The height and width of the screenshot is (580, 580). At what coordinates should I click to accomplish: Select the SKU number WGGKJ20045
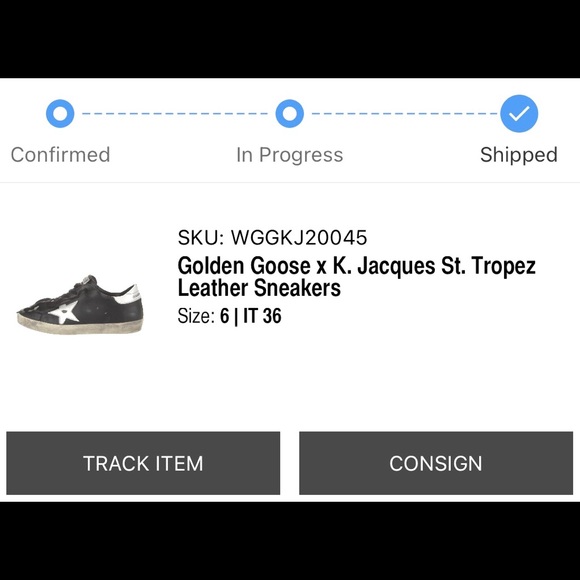[x=299, y=237]
